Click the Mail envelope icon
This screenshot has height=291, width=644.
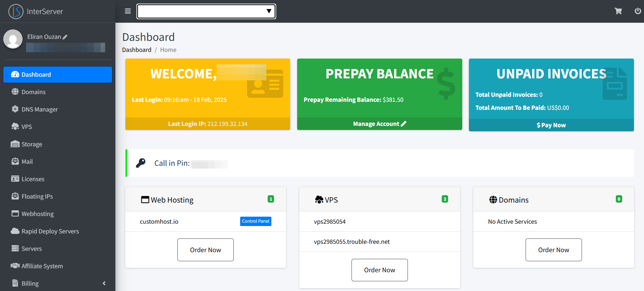pyautogui.click(x=15, y=161)
